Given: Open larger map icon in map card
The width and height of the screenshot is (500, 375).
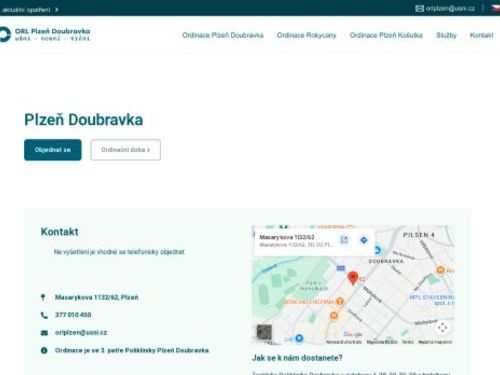Looking at the screenshot, I should tap(344, 240).
